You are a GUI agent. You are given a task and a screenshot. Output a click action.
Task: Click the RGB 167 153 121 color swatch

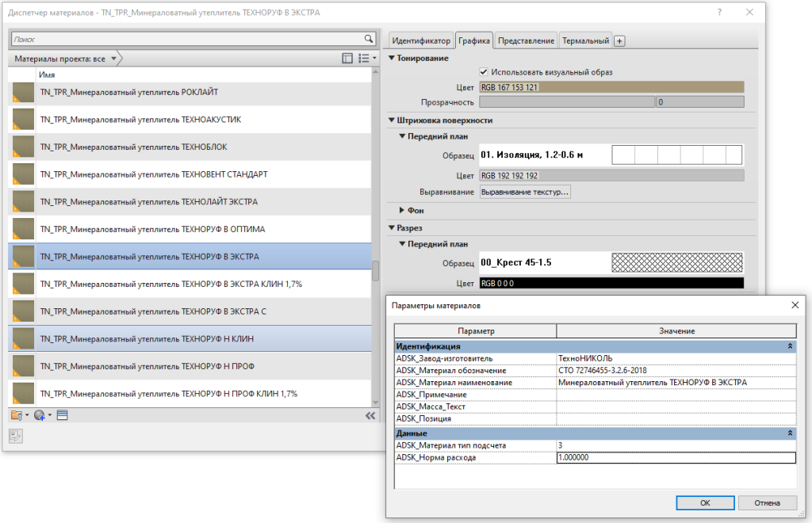click(x=611, y=87)
